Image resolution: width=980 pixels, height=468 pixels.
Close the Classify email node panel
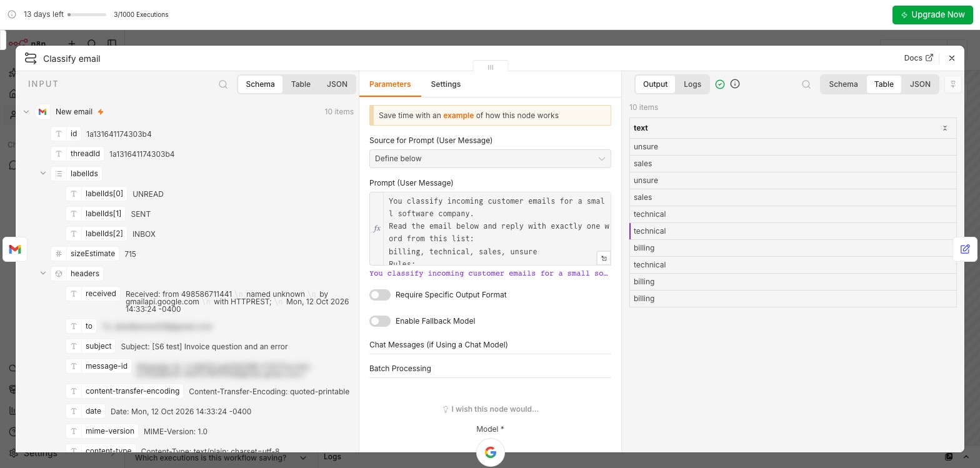[952, 58]
